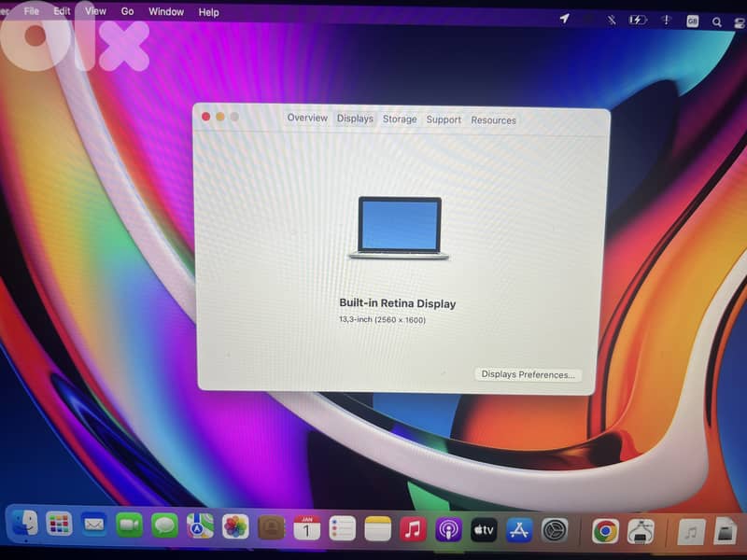Open Spotlight search from menu bar
This screenshot has width=747, height=560.
(716, 21)
